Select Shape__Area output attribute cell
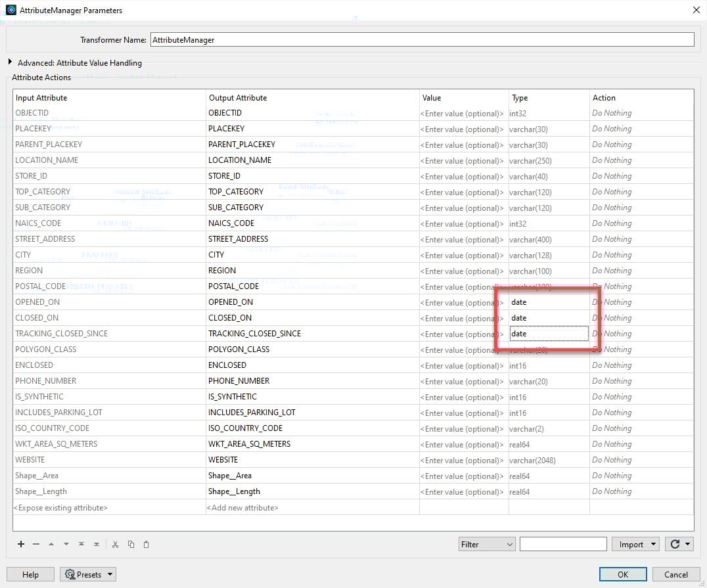Image resolution: width=707 pixels, height=588 pixels. (313, 476)
